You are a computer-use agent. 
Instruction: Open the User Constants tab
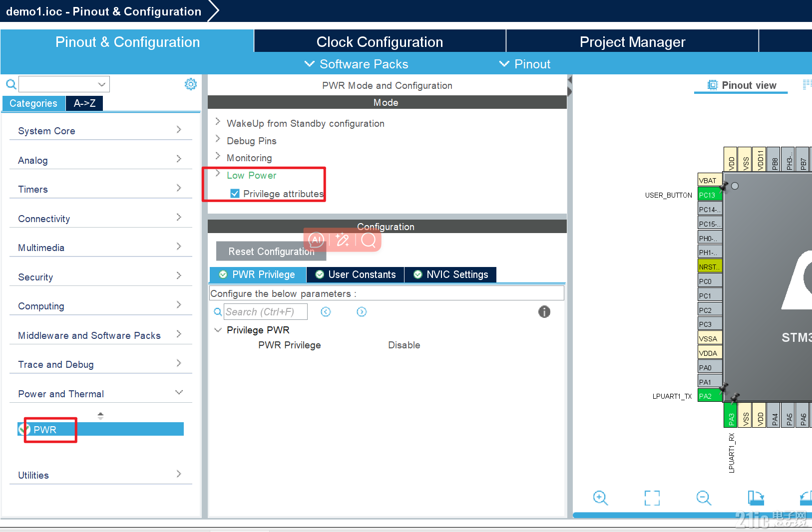(x=356, y=274)
